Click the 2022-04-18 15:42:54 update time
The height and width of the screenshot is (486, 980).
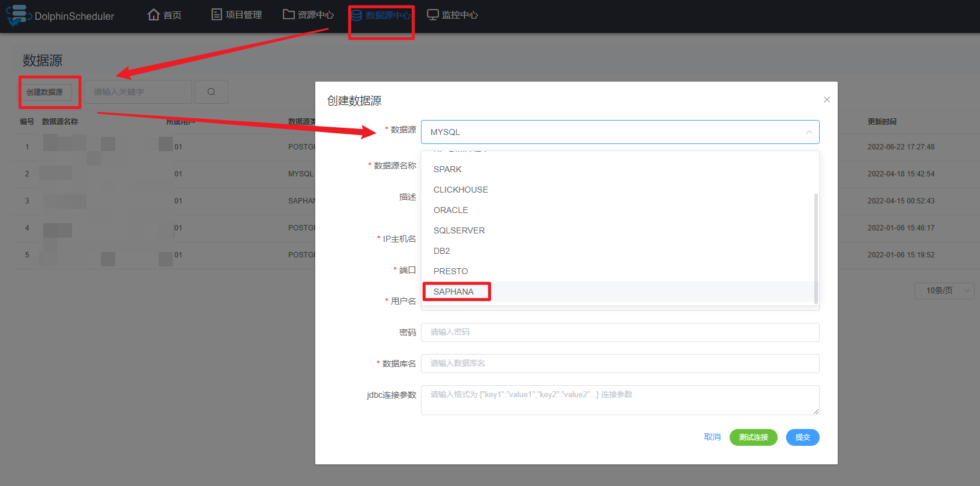tap(901, 174)
